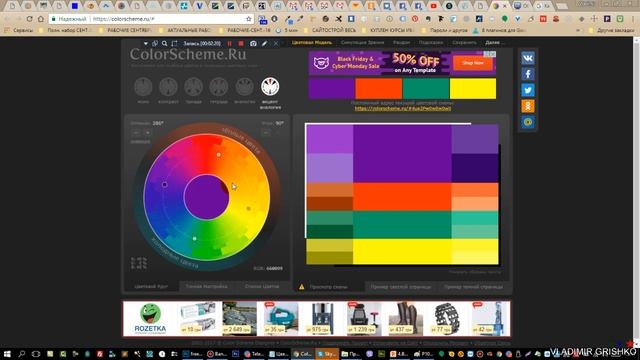Viewport: 640px width, 360px height.
Task: Switch to the Просмотр схемы tab
Action: (328, 287)
